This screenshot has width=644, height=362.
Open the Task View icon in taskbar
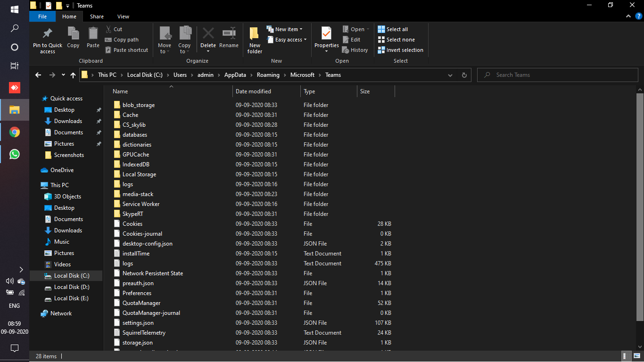pyautogui.click(x=15, y=66)
